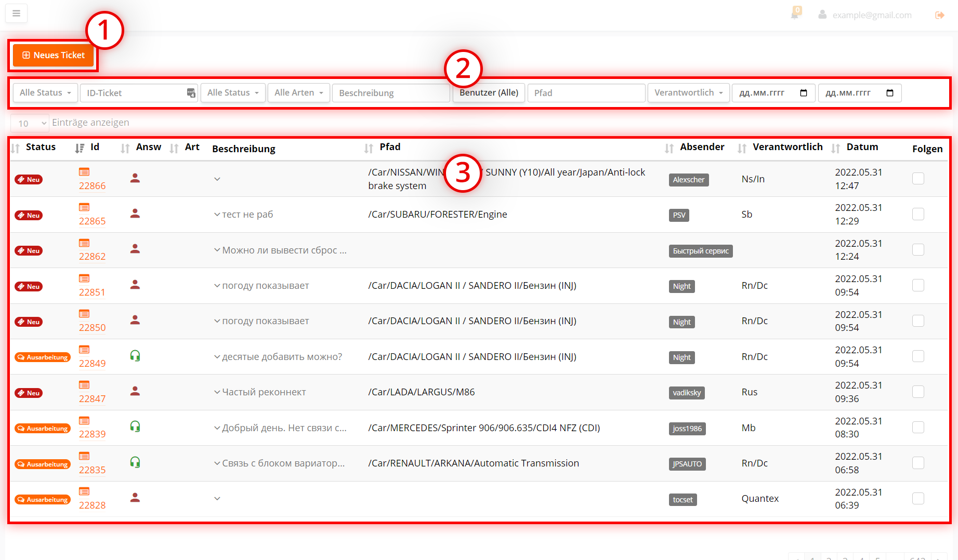Image resolution: width=958 pixels, height=560 pixels.
Task: Sort table by Id column icon
Action: 80,148
